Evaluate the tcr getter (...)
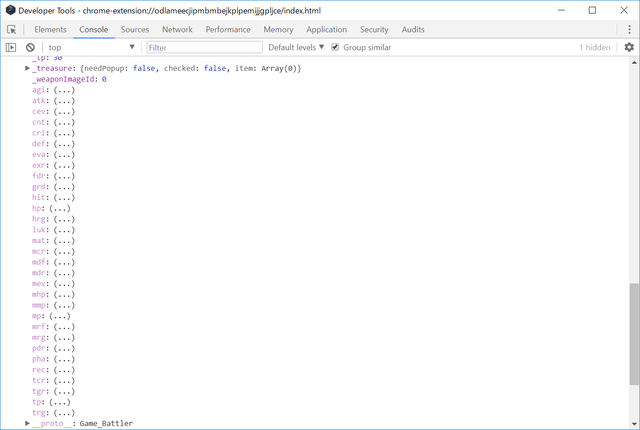This screenshot has height=430, width=640. point(64,381)
